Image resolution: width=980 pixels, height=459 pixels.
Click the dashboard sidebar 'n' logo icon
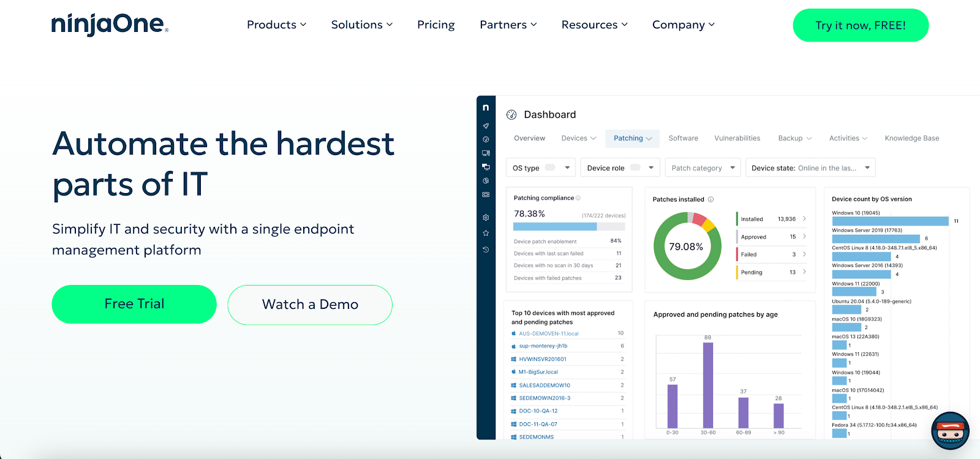[486, 107]
